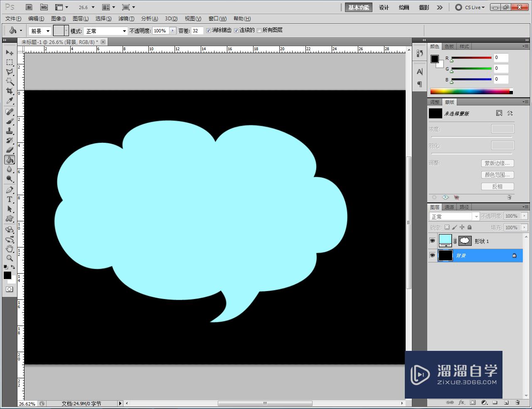Click create new layer icon
This screenshot has width=532, height=409.
(506, 402)
